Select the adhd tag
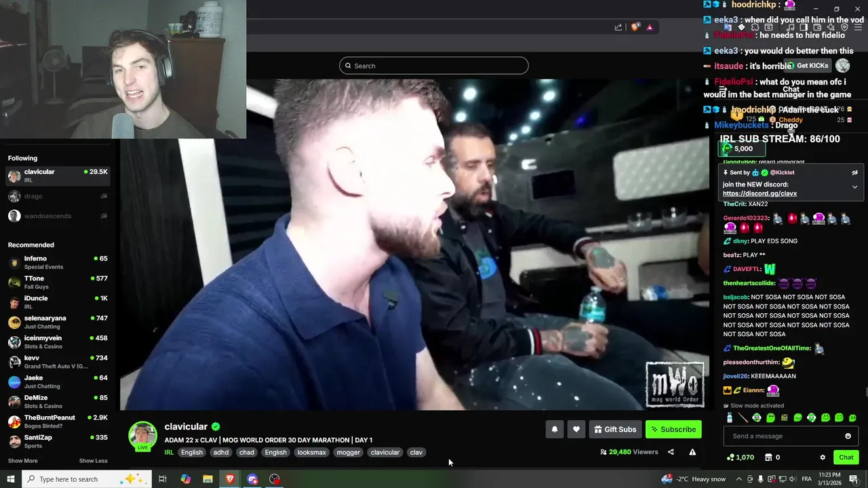Viewport: 868px width, 488px height. (x=221, y=452)
